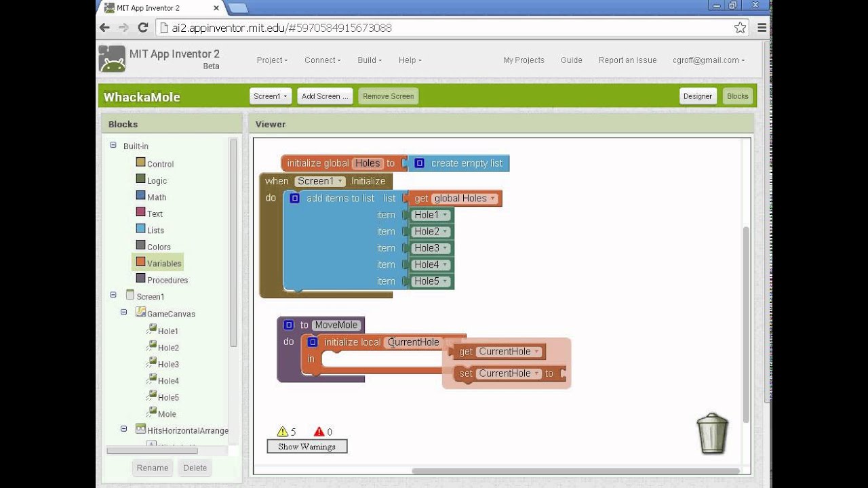Viewport: 868px width, 488px height.
Task: Click the mutator icon on create empty list
Action: coord(419,163)
